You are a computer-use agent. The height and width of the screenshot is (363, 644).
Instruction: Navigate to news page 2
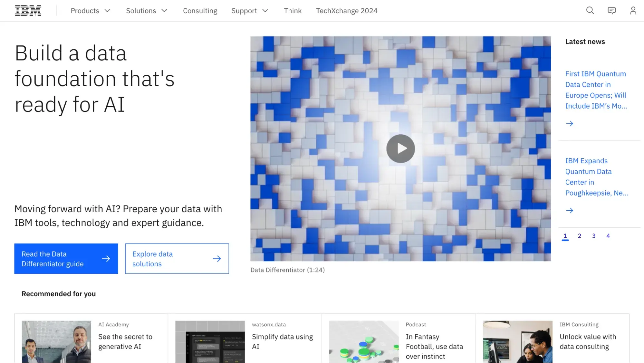tap(580, 236)
